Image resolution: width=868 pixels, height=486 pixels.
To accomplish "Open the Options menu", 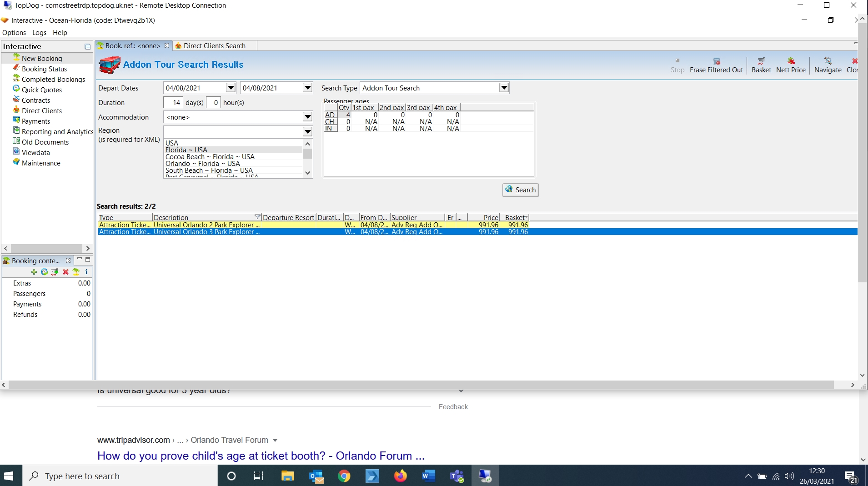I will pos(14,32).
